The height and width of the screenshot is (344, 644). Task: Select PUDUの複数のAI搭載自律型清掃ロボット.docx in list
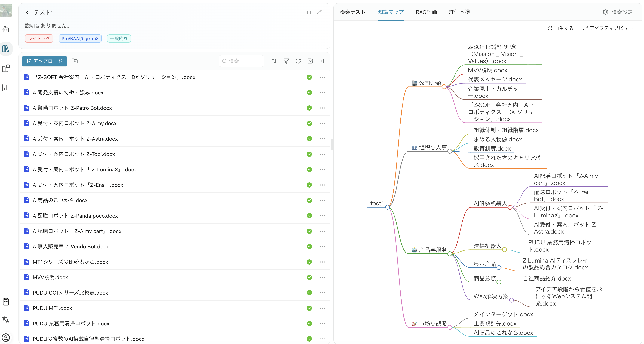[88, 339]
